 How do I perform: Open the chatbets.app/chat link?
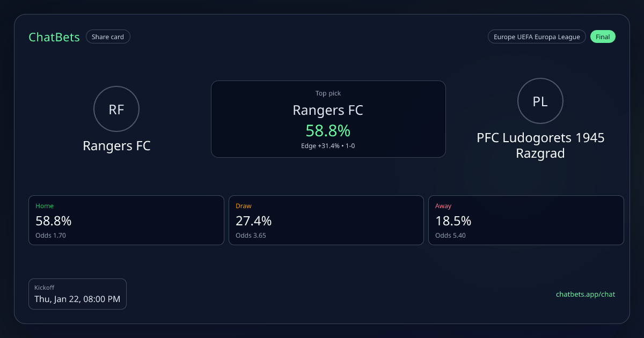point(586,294)
